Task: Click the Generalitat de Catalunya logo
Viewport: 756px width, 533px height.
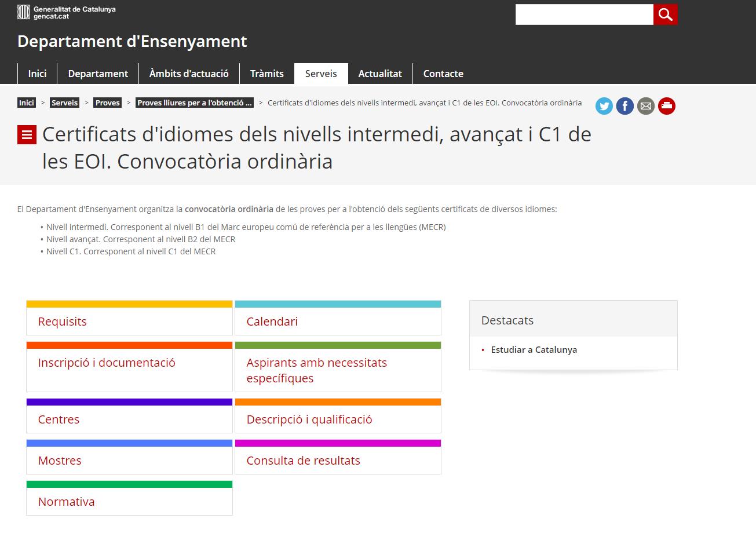Action: (67, 12)
